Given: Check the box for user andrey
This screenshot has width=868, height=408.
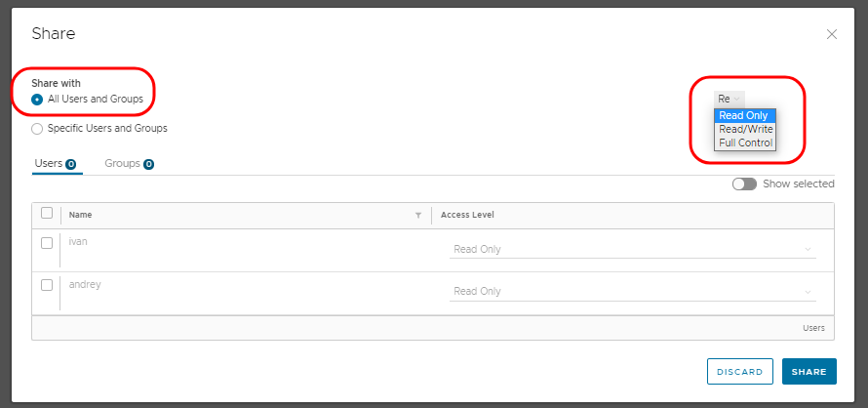Looking at the screenshot, I should coord(47,285).
